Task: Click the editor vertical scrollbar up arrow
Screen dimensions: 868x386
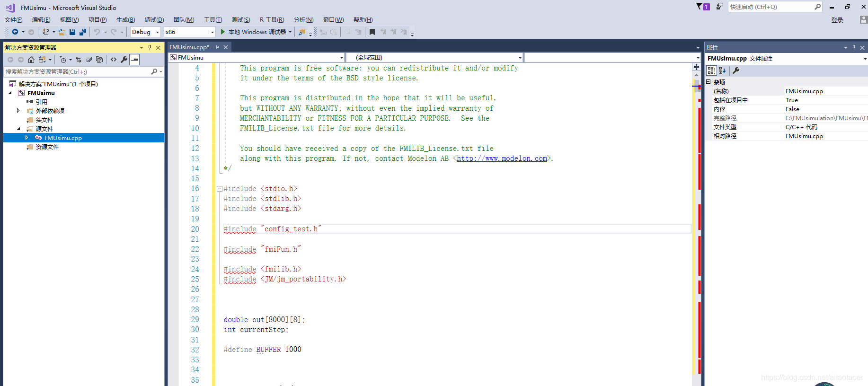Action: point(696,75)
